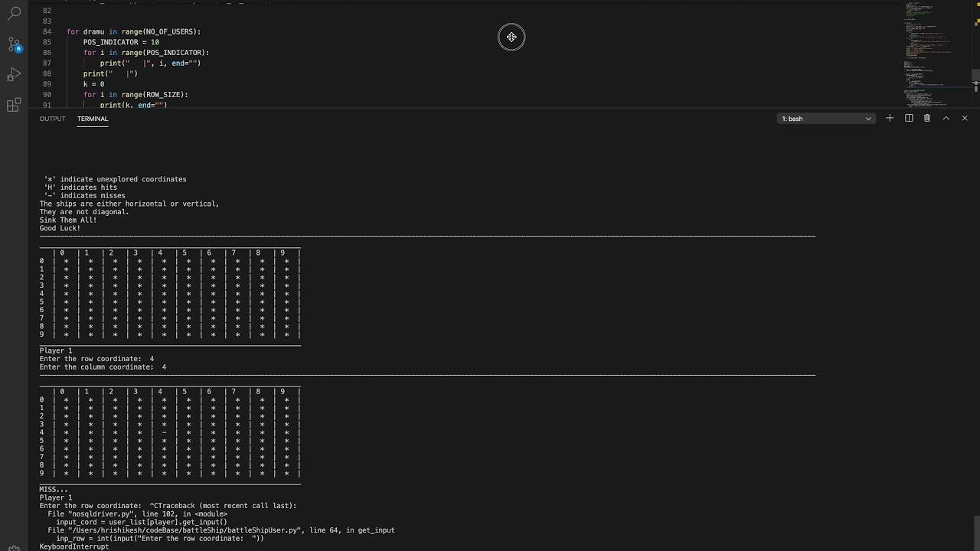The height and width of the screenshot is (551, 980).
Task: Kill the terminal with trash icon
Action: (x=927, y=119)
